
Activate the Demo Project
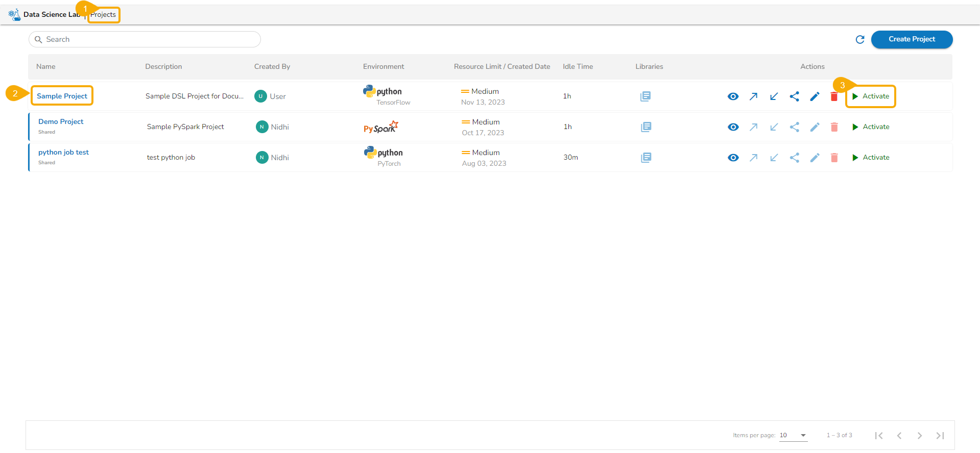point(871,127)
